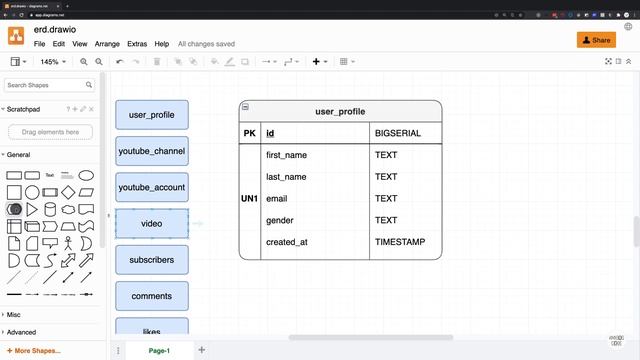
Task: Select the Parallelogram shape
Action: tap(86, 192)
